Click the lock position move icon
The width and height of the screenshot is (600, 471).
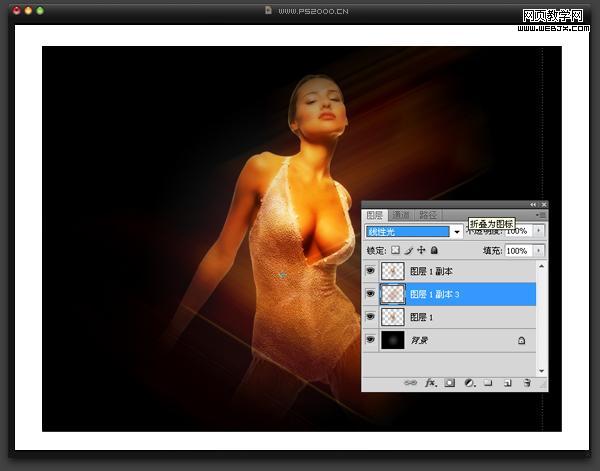pos(421,250)
